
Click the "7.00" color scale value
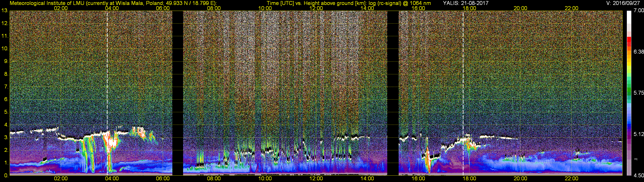click(639, 10)
